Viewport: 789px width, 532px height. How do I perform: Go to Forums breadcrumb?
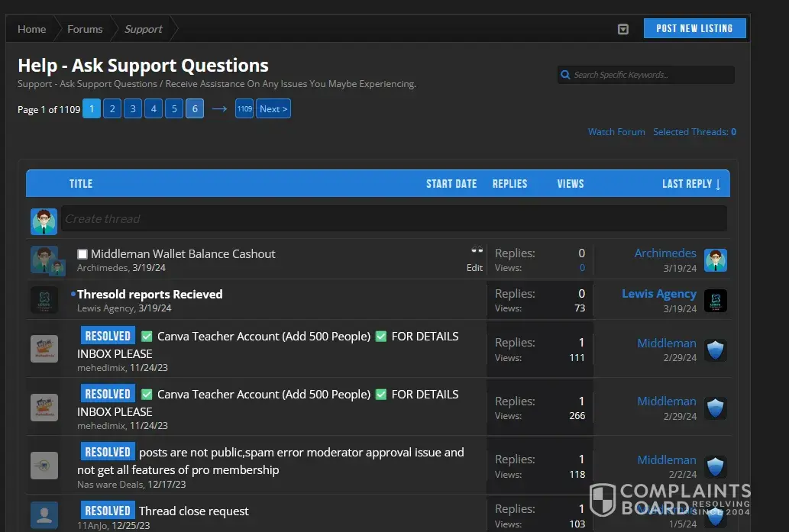point(85,29)
